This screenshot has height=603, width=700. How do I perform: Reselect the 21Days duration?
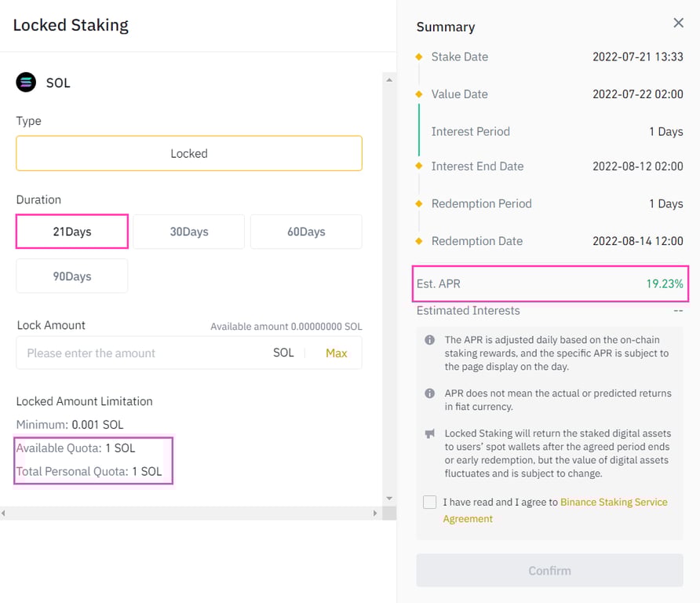[71, 232]
